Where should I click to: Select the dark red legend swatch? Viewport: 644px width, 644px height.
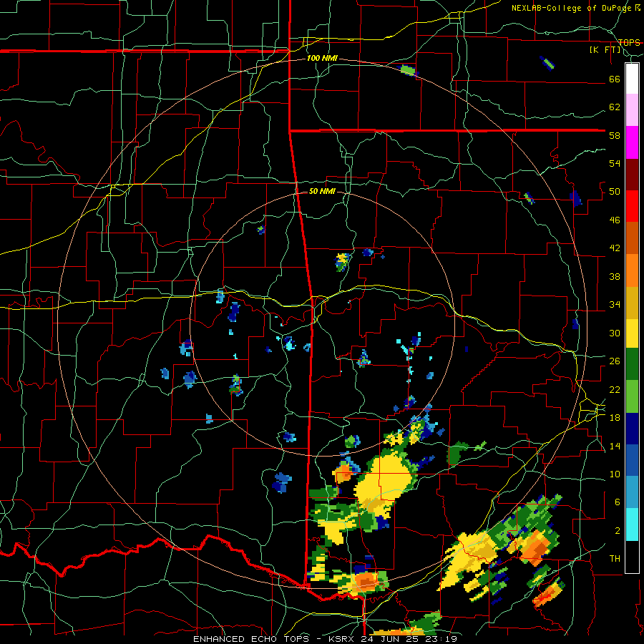click(x=632, y=175)
